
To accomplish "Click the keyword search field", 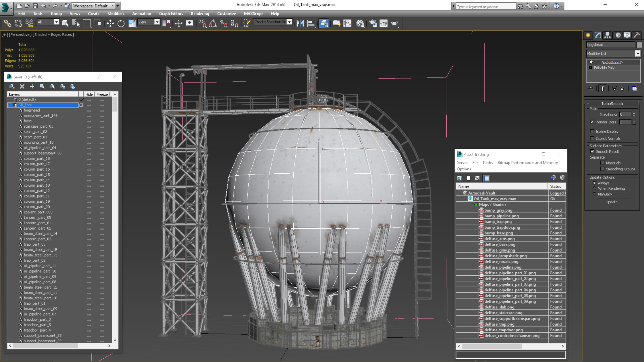I will tap(486, 6).
